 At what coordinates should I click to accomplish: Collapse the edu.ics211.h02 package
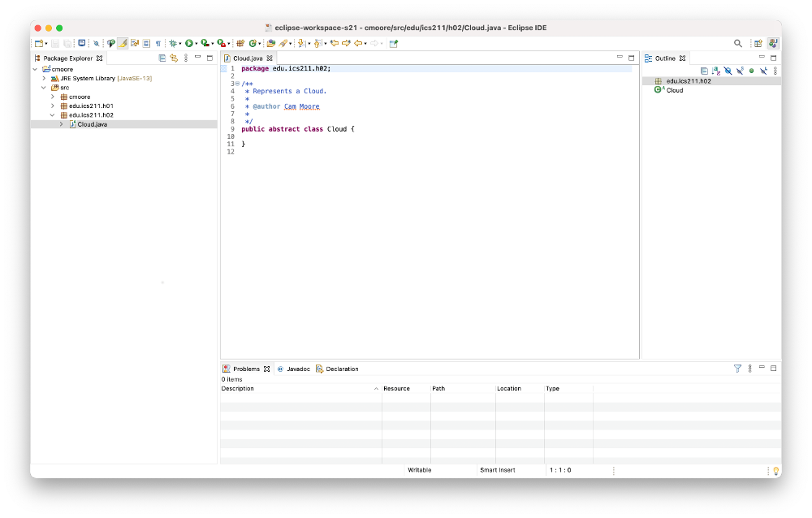[53, 115]
